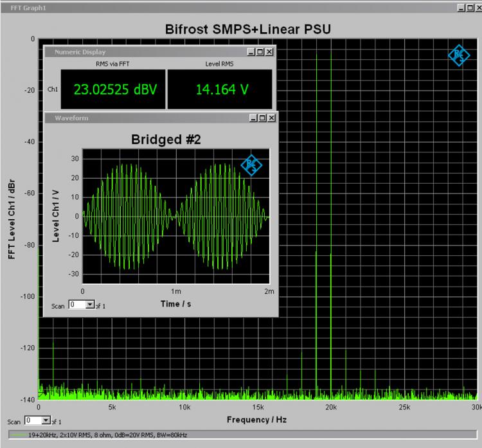Maximize the Numeric Display window
Image resolution: width=482 pixels, height=448 pixels.
click(x=260, y=51)
